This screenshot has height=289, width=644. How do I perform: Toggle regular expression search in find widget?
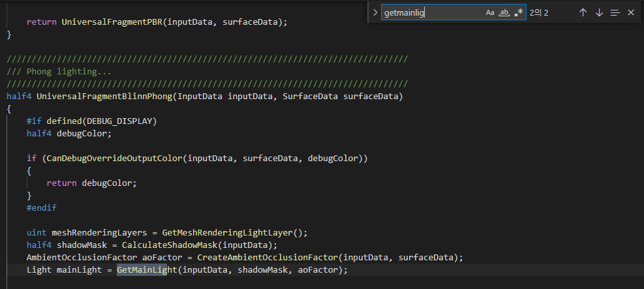(518, 12)
